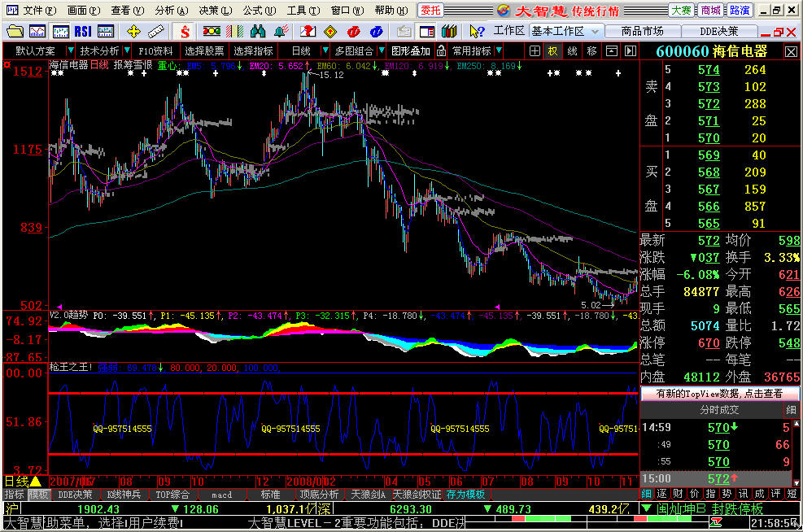
Task: Switch to the 商品市场 workspace tab
Action: [x=642, y=31]
